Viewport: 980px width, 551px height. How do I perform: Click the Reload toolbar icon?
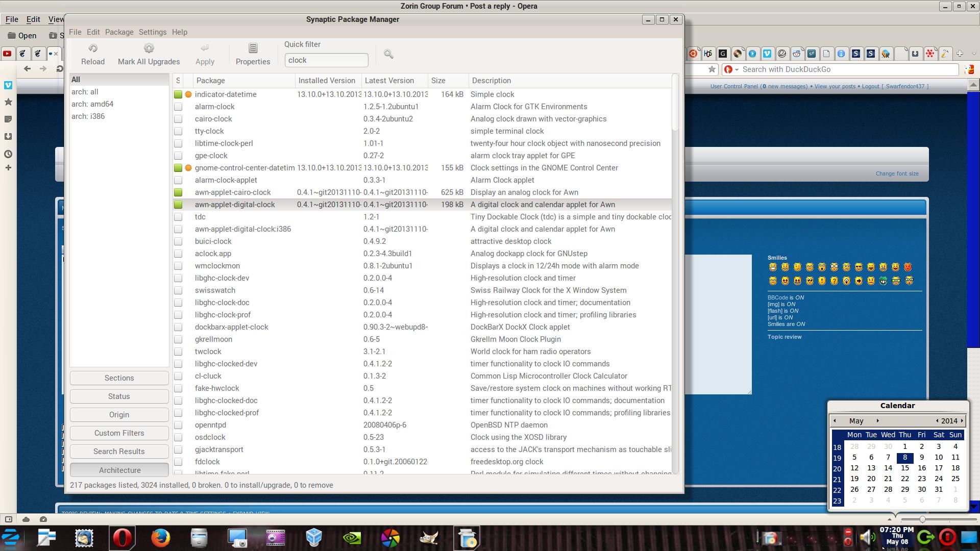click(93, 48)
